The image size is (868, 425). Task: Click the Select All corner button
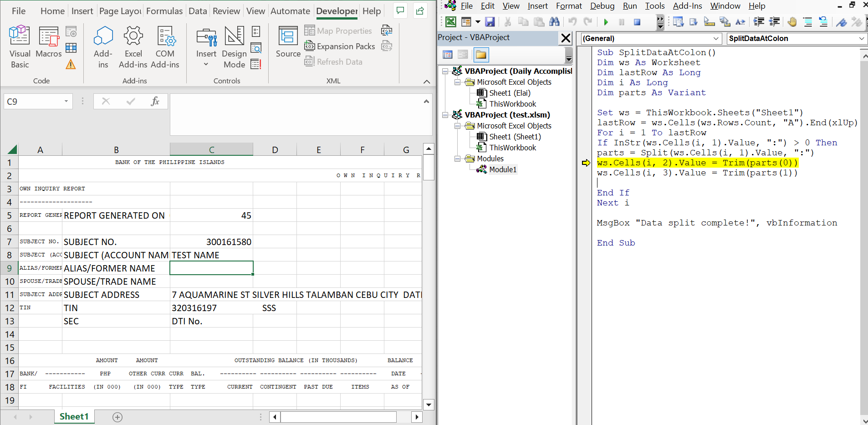click(x=12, y=149)
